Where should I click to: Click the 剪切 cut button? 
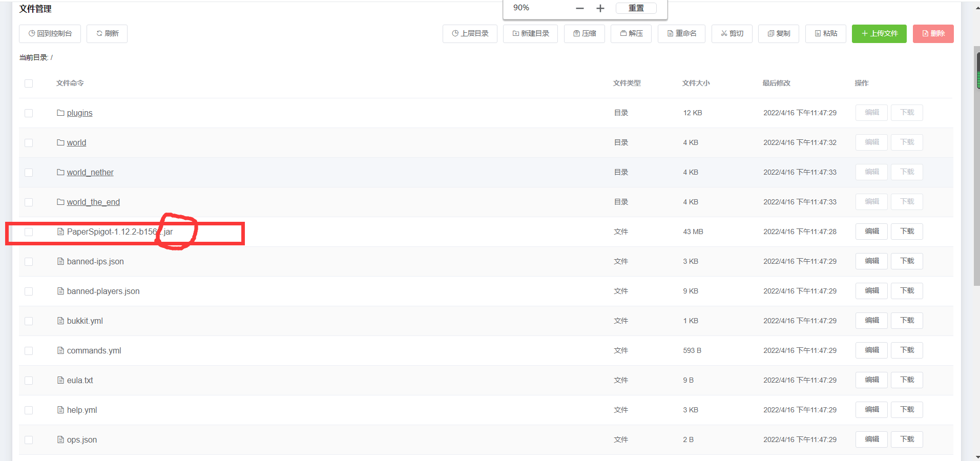click(732, 34)
